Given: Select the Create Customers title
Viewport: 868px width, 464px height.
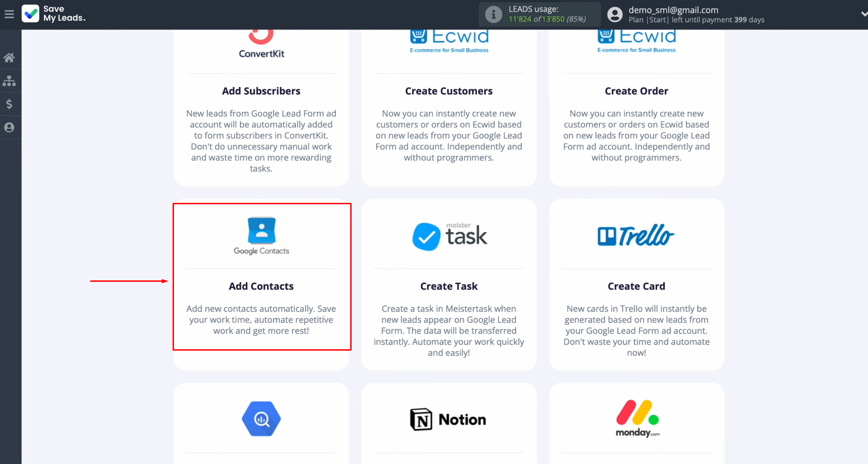Looking at the screenshot, I should [x=449, y=91].
